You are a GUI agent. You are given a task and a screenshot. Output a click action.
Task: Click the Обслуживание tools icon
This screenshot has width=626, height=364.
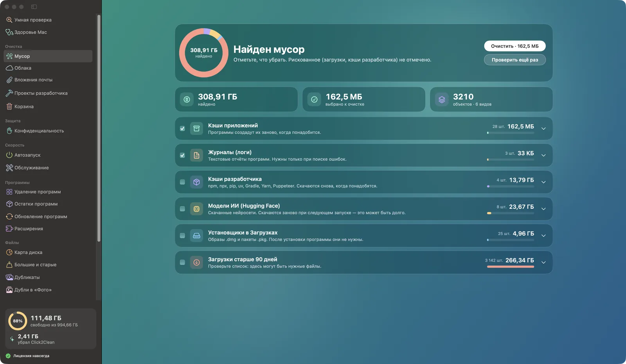coord(9,168)
